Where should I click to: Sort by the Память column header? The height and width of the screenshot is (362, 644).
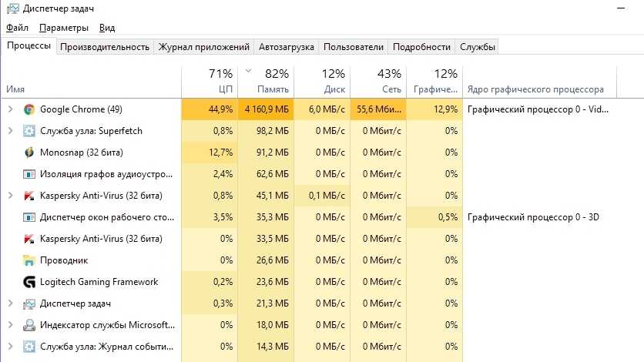(265, 81)
